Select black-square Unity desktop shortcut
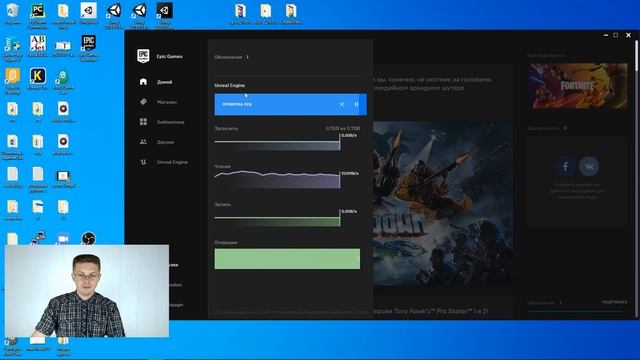Screen dimensions: 640x360 point(164,15)
